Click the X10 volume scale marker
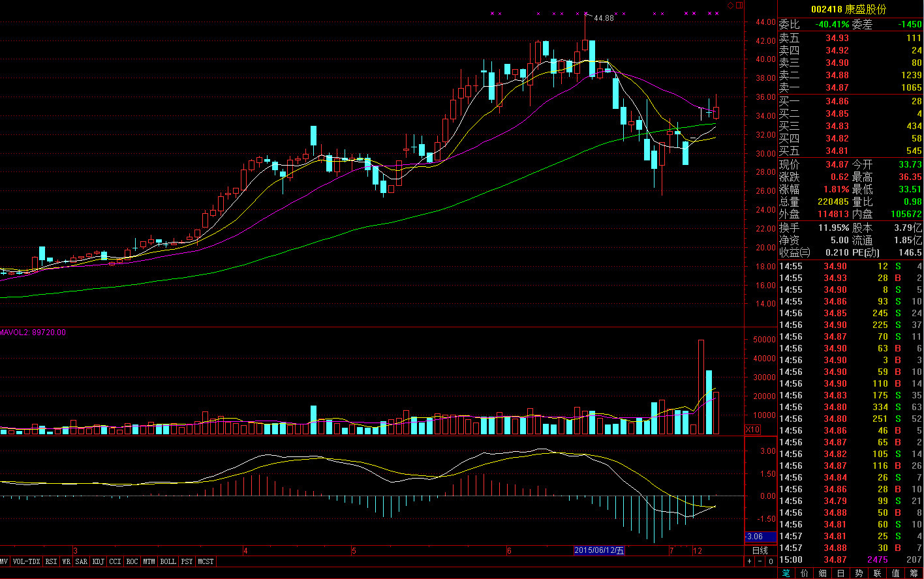 (x=752, y=430)
